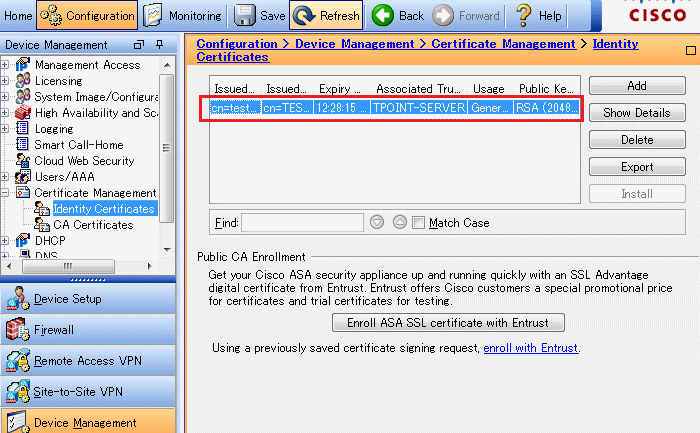Open the Home view

[x=18, y=16]
